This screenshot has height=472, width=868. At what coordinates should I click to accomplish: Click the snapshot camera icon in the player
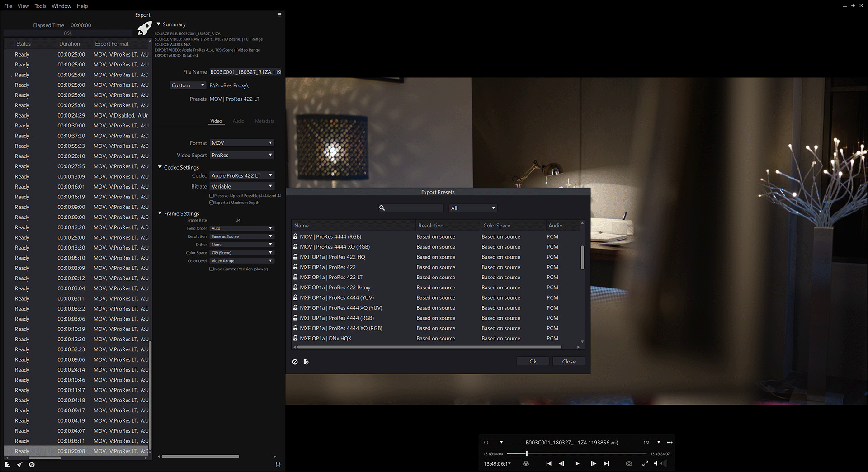pos(629,463)
